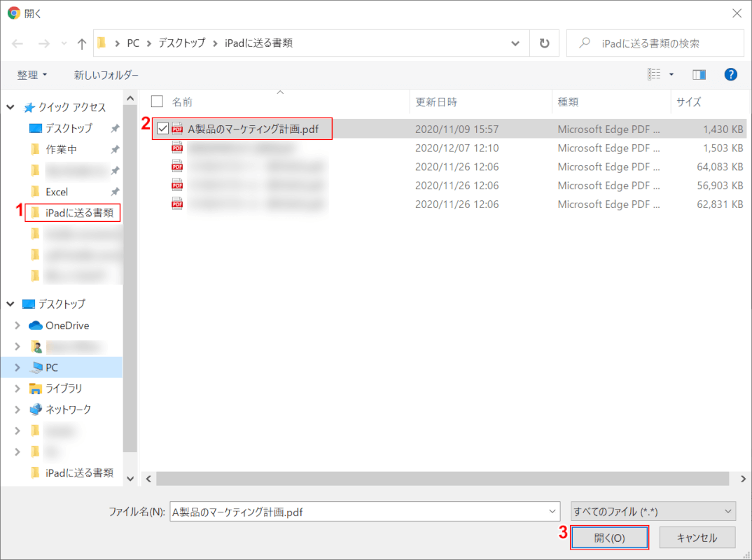
Task: Expand the PC tree node
Action: [17, 367]
